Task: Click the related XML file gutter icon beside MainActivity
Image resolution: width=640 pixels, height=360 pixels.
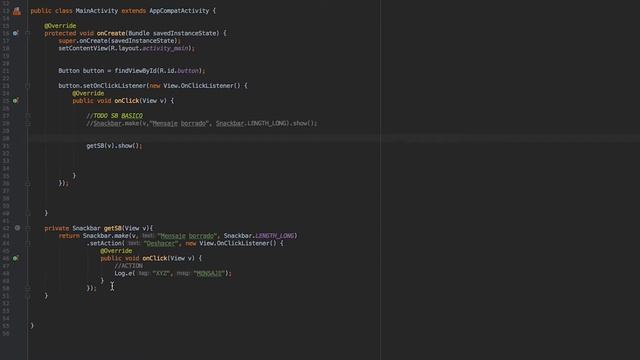Action: (17, 11)
